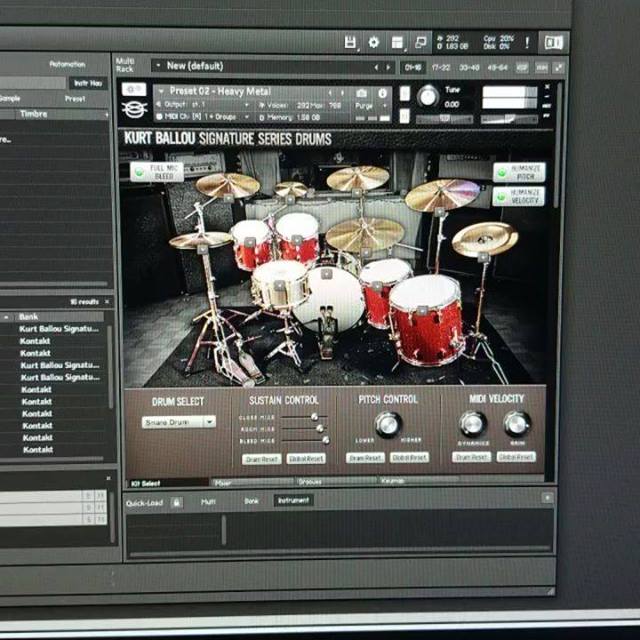Click the AUX button in rack header
Screen dimensions: 640x640
tap(542, 68)
